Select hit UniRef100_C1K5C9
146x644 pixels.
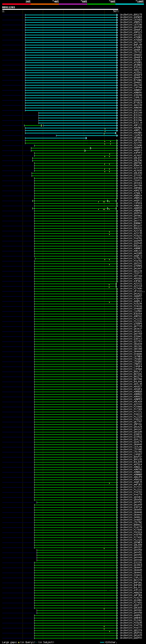(131, 135)
